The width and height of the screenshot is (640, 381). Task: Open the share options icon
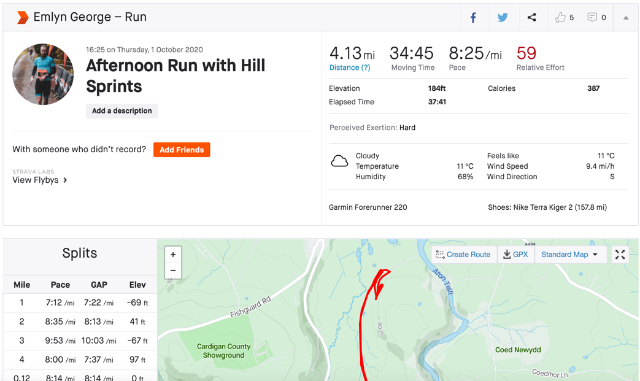531,18
